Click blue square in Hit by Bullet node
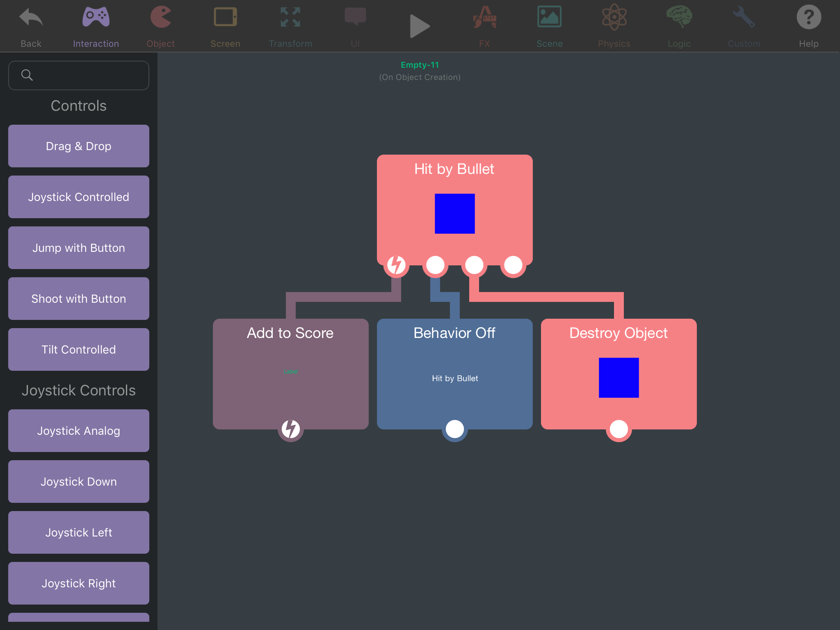This screenshot has width=840, height=630. (454, 214)
